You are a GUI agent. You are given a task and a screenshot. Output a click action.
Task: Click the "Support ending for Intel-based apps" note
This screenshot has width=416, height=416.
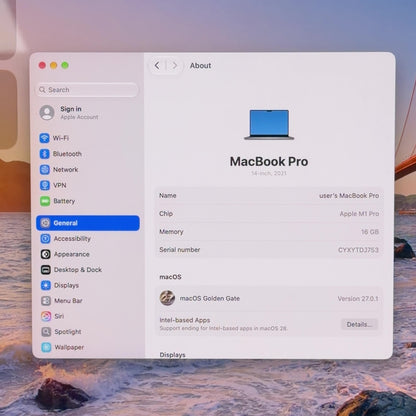223,328
